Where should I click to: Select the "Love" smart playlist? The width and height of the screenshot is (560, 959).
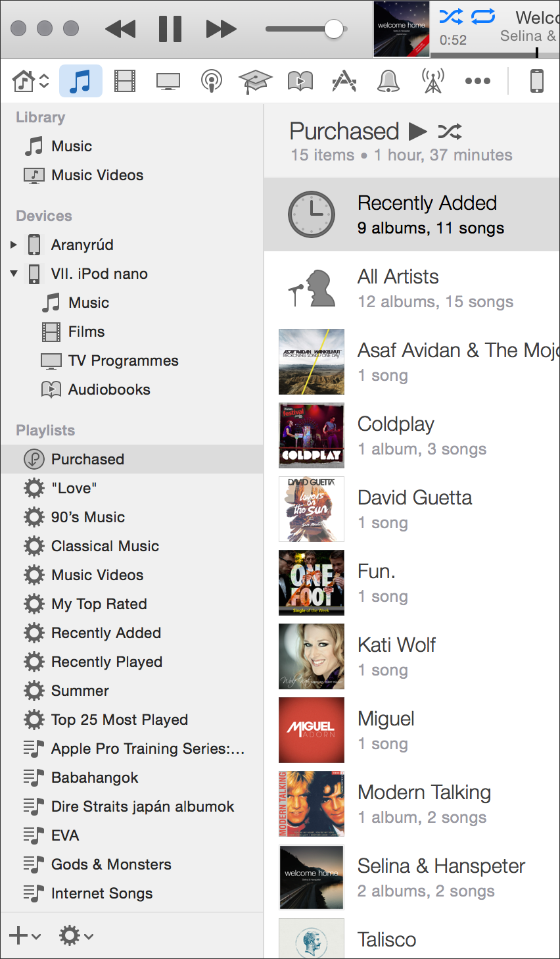click(74, 488)
